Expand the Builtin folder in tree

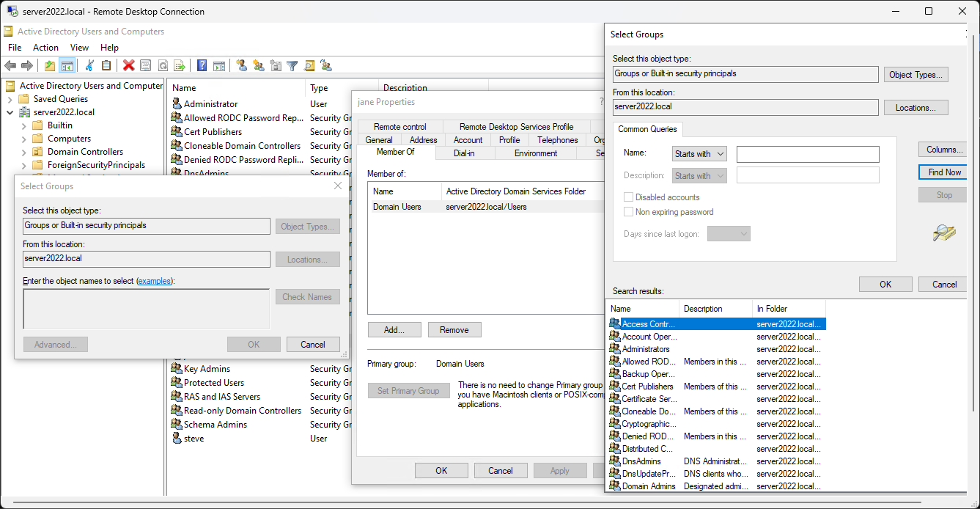pyautogui.click(x=24, y=125)
